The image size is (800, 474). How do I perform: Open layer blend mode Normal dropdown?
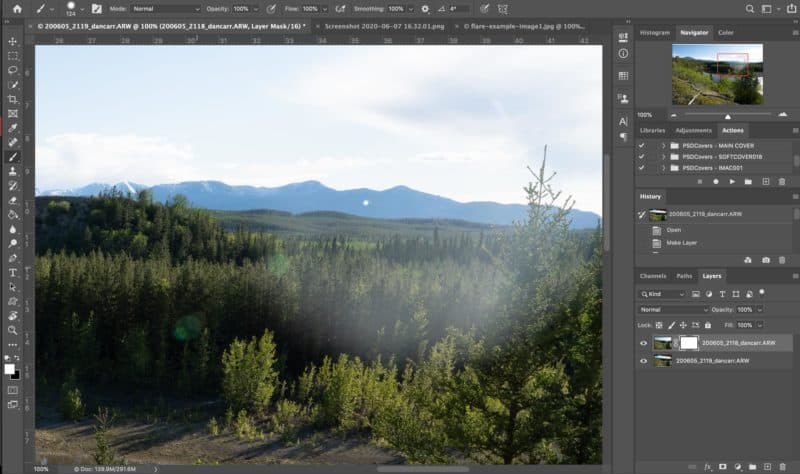pyautogui.click(x=673, y=310)
